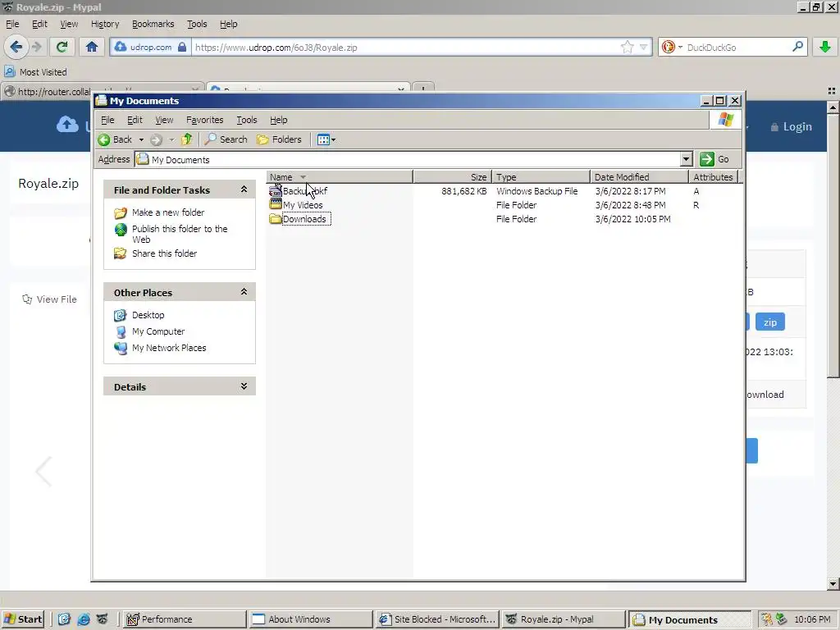Click the 881,682 KB size cell

coord(464,191)
